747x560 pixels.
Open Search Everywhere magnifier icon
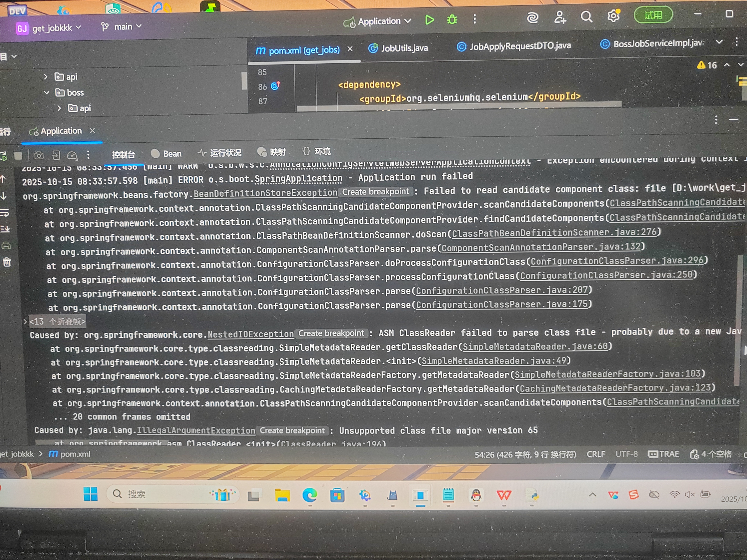click(586, 17)
